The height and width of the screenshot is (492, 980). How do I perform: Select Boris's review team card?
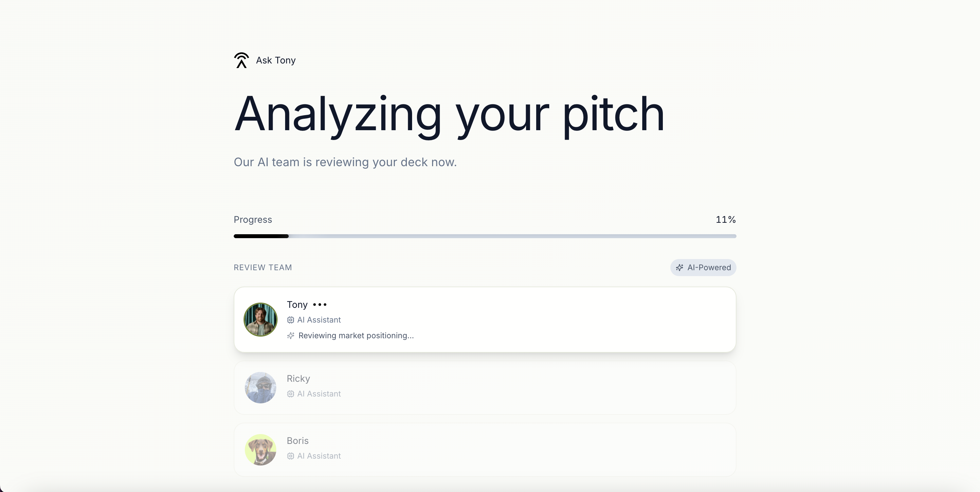[x=485, y=450]
